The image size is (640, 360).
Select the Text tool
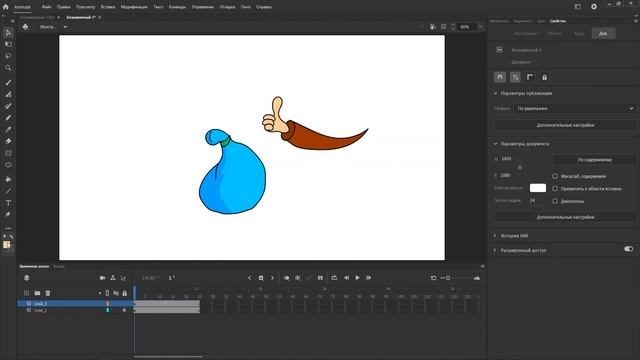tap(8, 203)
